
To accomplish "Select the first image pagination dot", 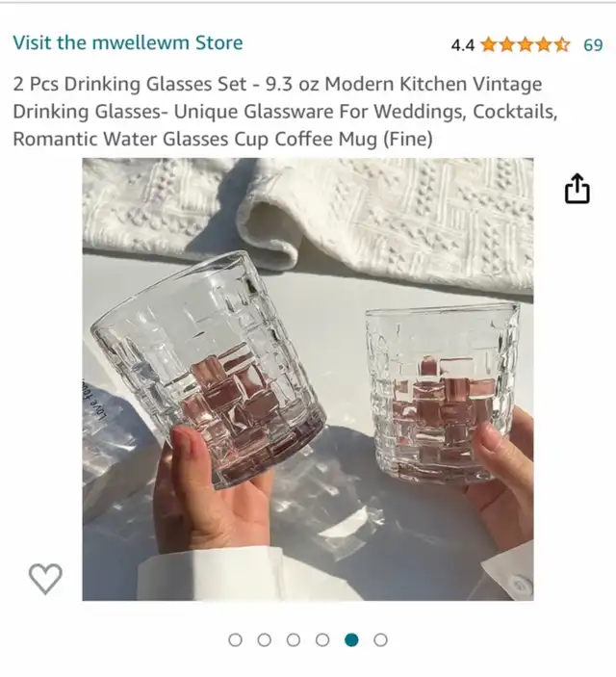I will click(235, 639).
